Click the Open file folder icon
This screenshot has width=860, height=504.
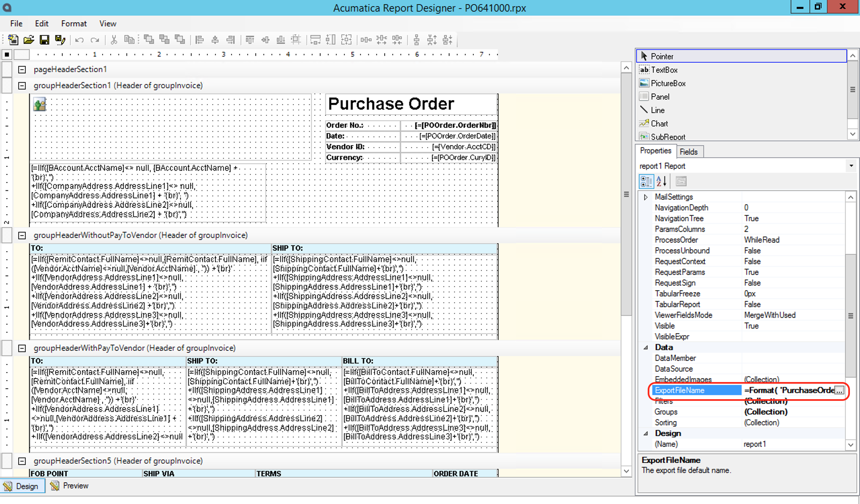tap(29, 40)
